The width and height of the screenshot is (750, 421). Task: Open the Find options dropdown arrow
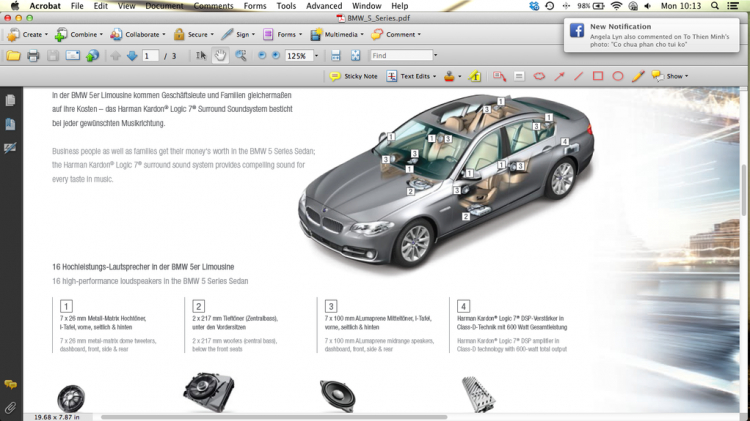[x=435, y=55]
